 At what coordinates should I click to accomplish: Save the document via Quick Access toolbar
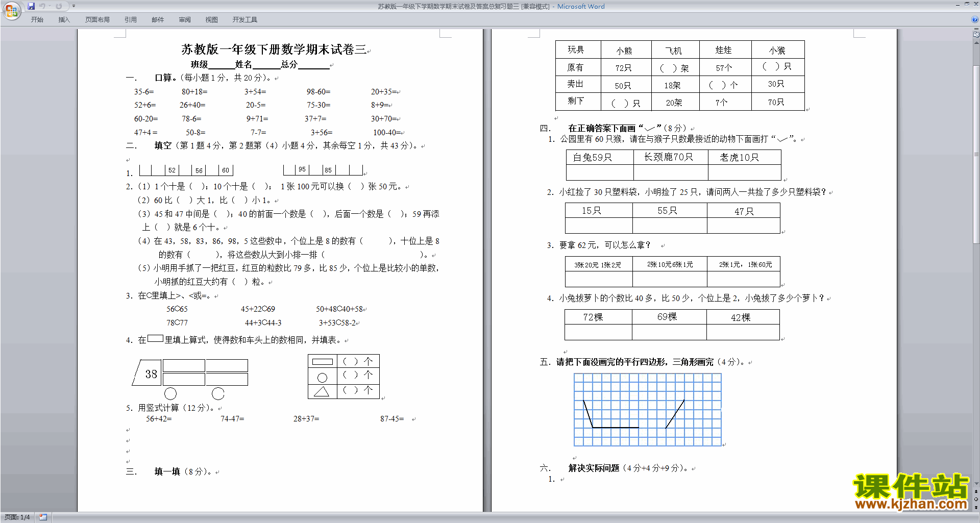[x=31, y=6]
